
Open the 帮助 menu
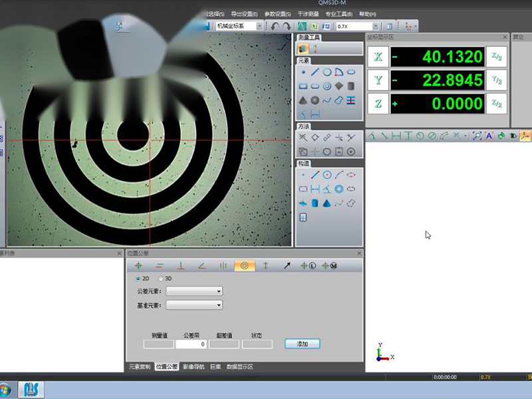click(368, 14)
